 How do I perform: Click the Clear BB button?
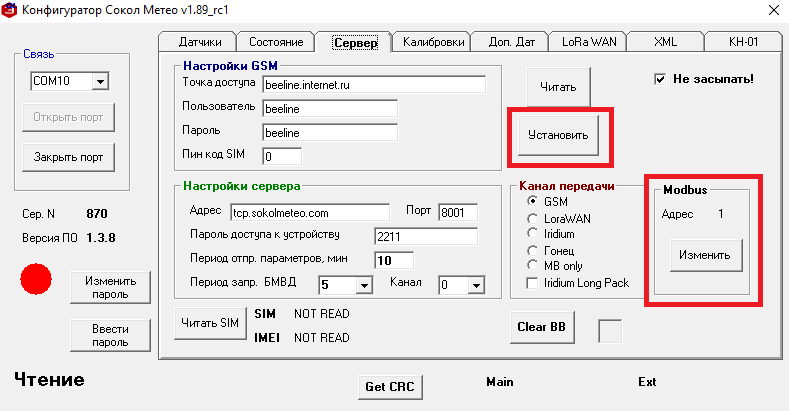(x=542, y=327)
